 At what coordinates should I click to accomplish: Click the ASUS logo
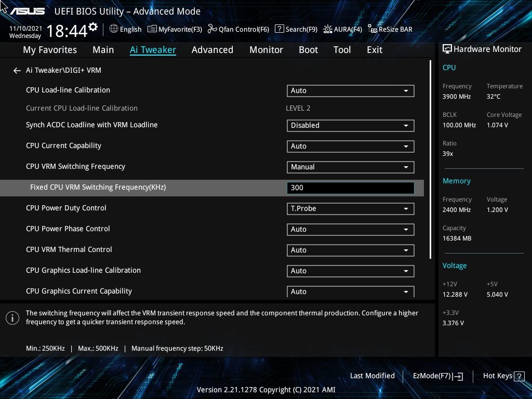28,11
